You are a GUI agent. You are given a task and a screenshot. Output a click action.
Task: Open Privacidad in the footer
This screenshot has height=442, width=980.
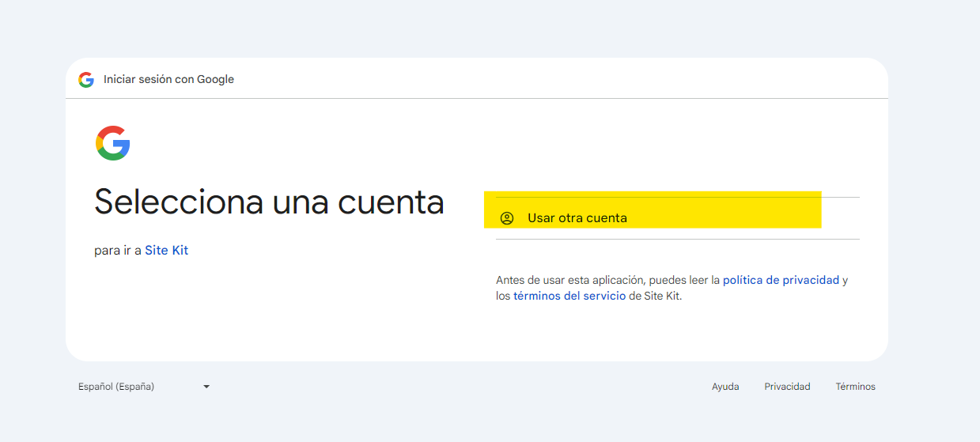787,387
